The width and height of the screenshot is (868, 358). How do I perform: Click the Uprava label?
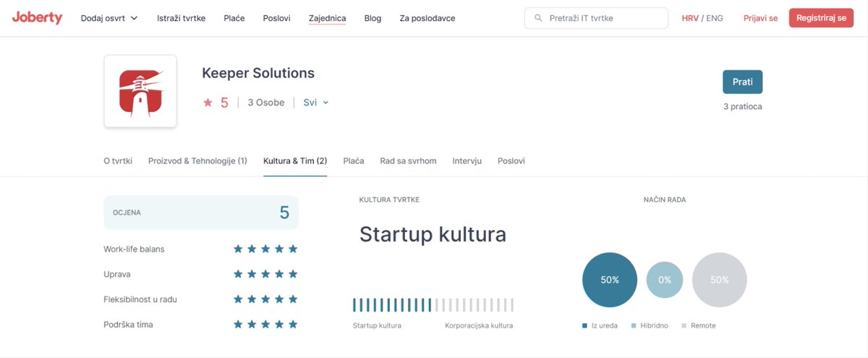point(117,274)
